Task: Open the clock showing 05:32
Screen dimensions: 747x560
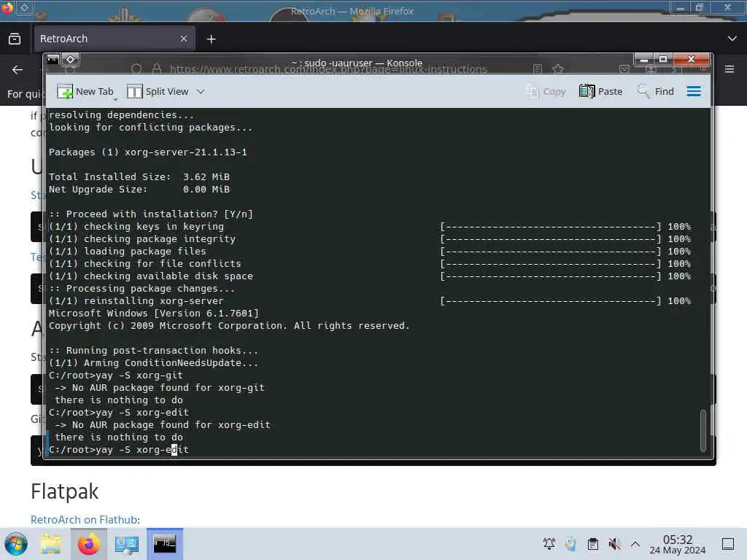Action: (x=678, y=544)
